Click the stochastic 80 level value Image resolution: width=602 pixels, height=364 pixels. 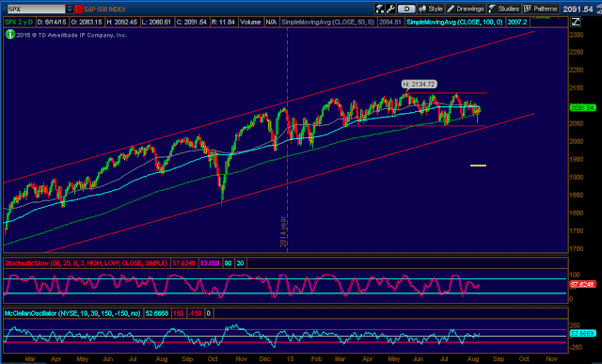(228, 263)
